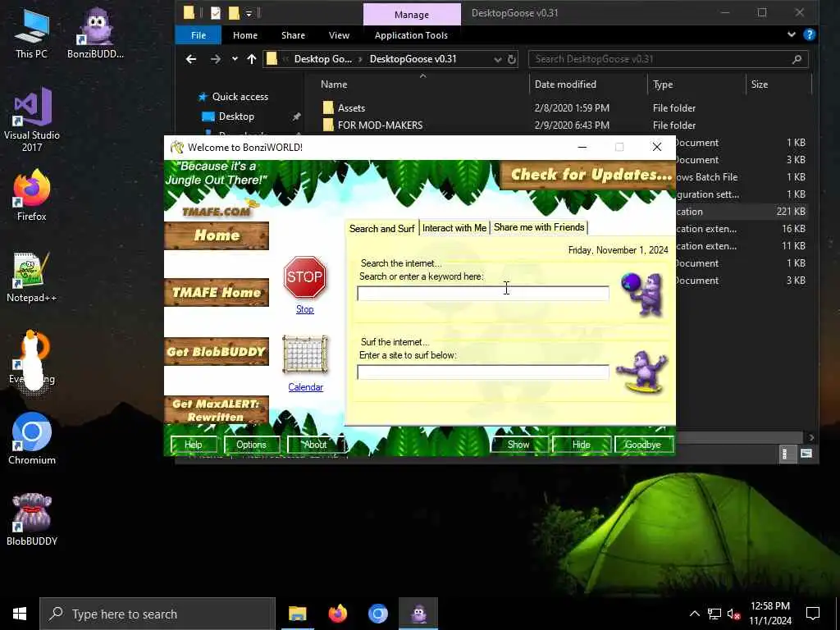Click the Manage contextual tab
The height and width of the screenshot is (630, 840).
[x=412, y=15]
